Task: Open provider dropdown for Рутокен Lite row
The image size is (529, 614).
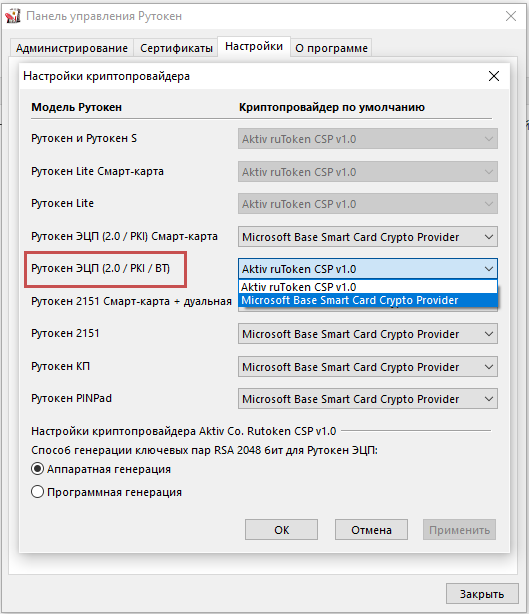Action: [368, 204]
